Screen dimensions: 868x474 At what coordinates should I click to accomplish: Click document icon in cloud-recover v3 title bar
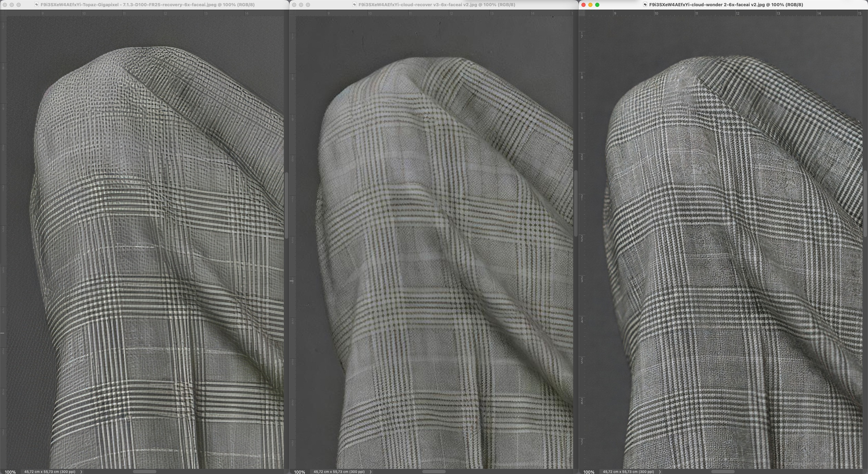point(354,5)
